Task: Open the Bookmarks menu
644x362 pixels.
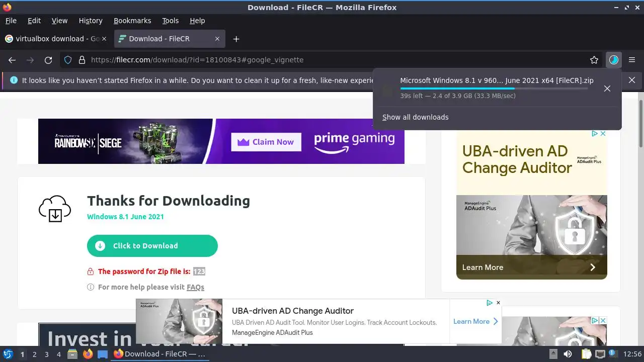Action: pyautogui.click(x=132, y=21)
